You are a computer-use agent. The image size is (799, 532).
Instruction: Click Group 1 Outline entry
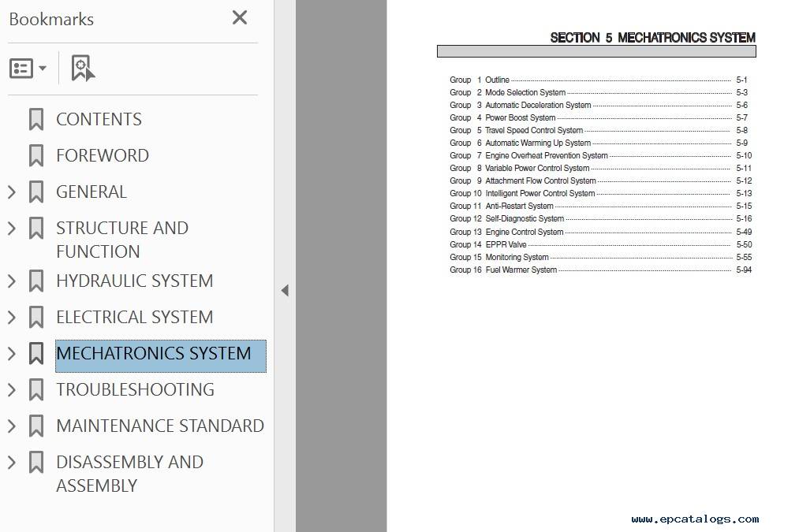pyautogui.click(x=598, y=80)
